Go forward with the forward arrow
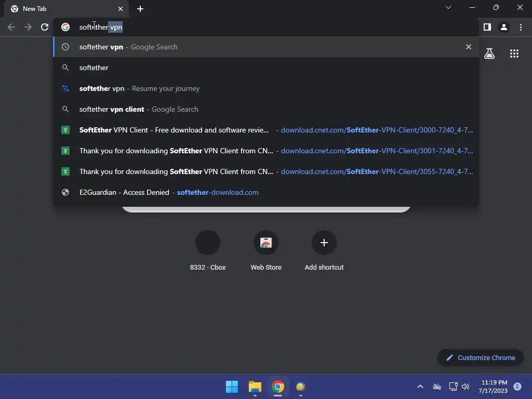 (28, 27)
